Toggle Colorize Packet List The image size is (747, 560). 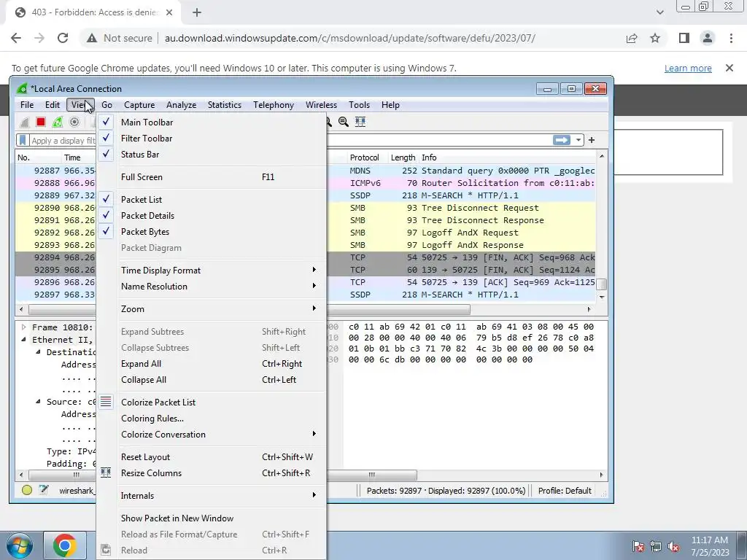212,402
